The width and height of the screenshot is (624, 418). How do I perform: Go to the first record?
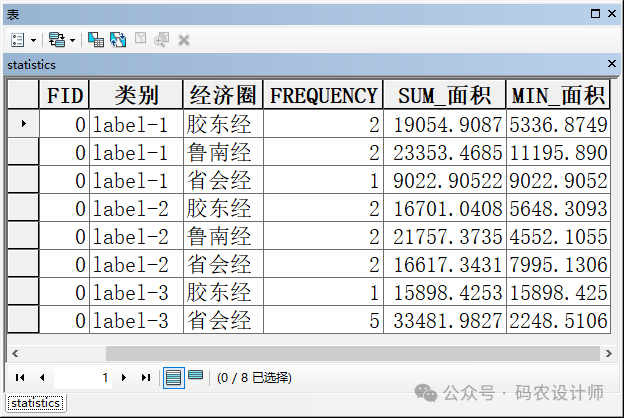coord(20,378)
